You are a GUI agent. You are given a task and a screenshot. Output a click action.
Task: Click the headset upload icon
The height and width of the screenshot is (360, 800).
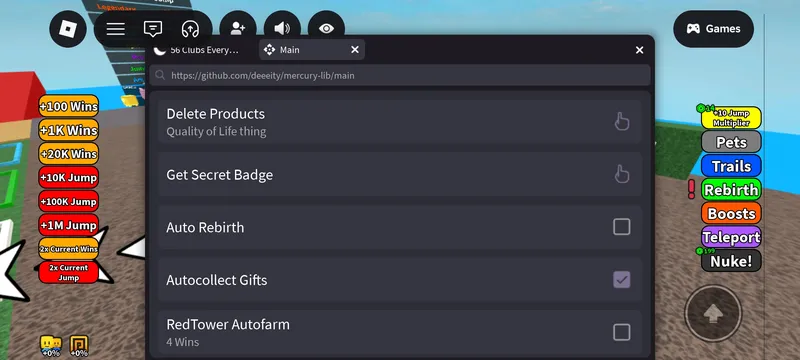coord(190,29)
